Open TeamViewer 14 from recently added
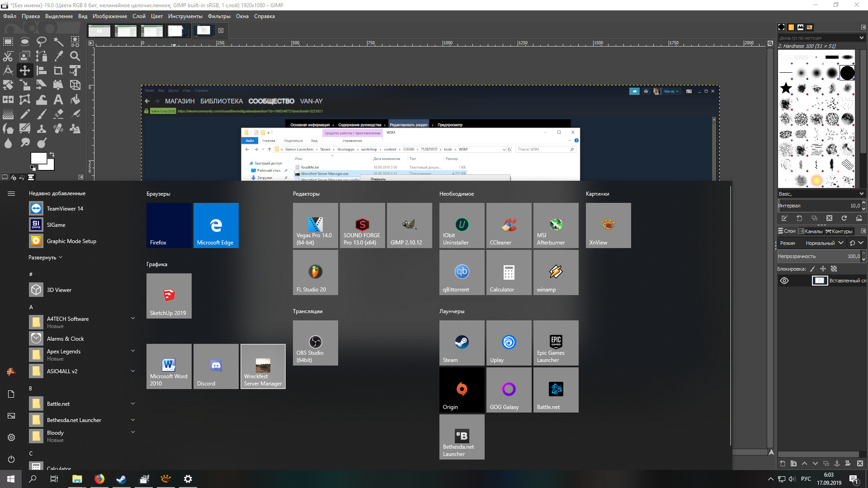 [65, 209]
